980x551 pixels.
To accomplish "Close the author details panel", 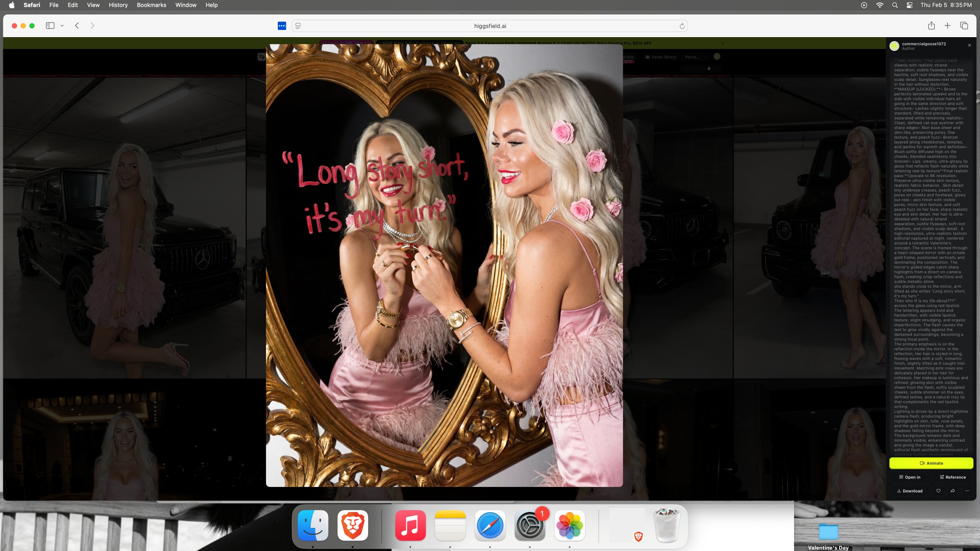I will [969, 45].
